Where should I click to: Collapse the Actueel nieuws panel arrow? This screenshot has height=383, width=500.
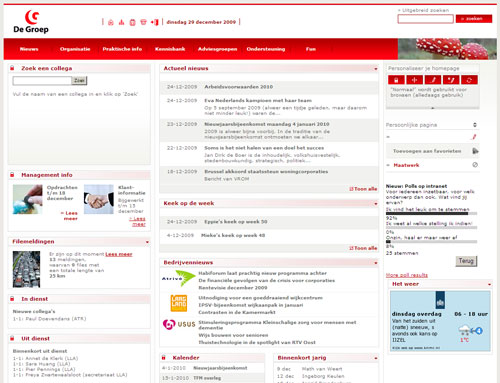376,69
